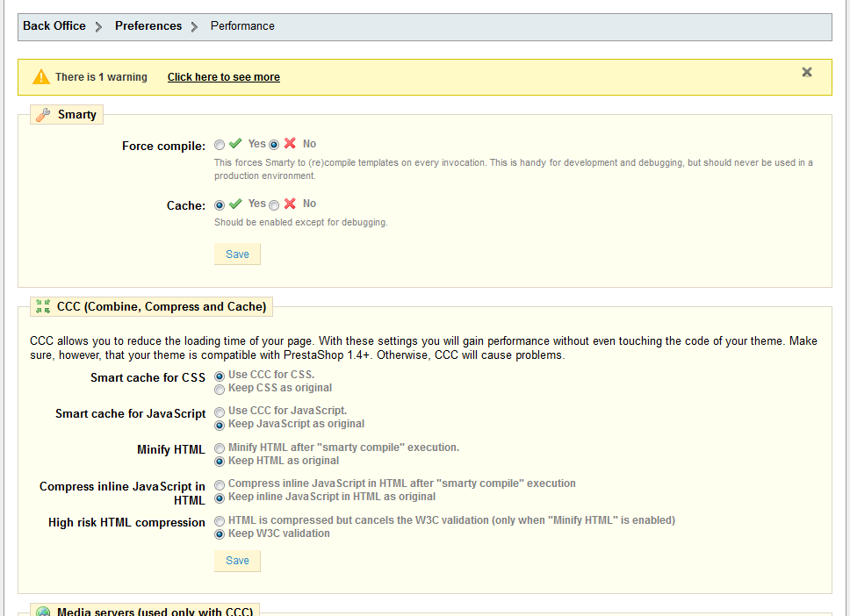Screen dimensions: 850x616
Task: Click the High risk HTML compression label
Action: pos(126,523)
